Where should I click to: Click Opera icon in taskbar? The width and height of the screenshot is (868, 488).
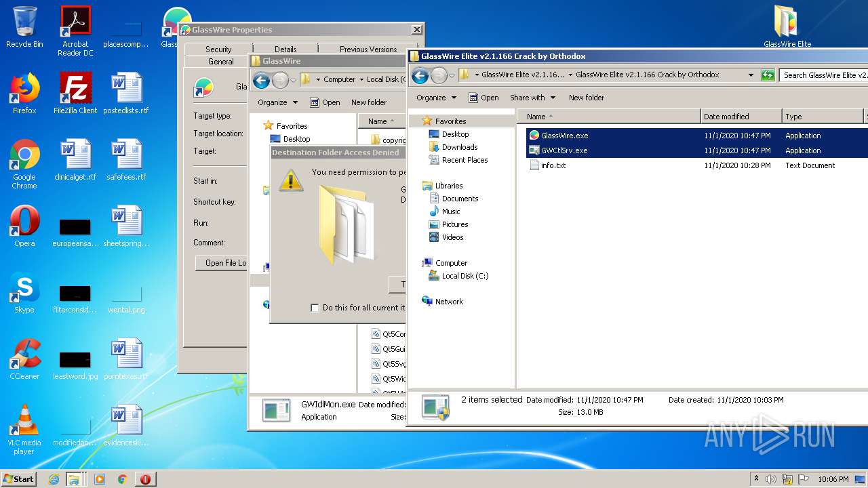tap(145, 479)
